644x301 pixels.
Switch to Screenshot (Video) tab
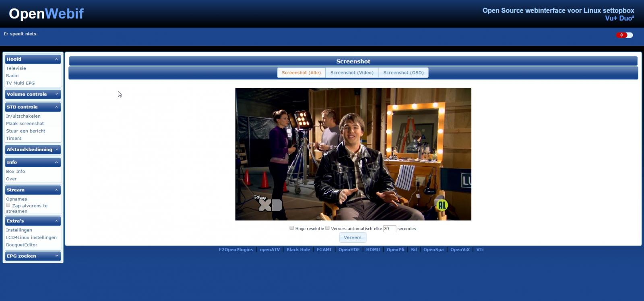(352, 73)
